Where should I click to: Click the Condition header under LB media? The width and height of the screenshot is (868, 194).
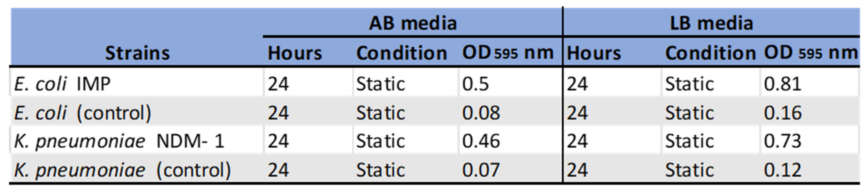click(x=710, y=53)
